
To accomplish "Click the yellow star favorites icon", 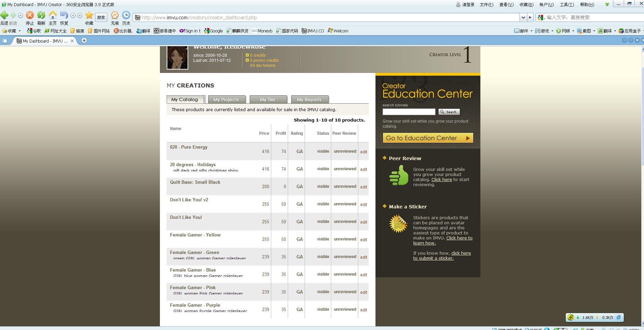I will pos(89,15).
